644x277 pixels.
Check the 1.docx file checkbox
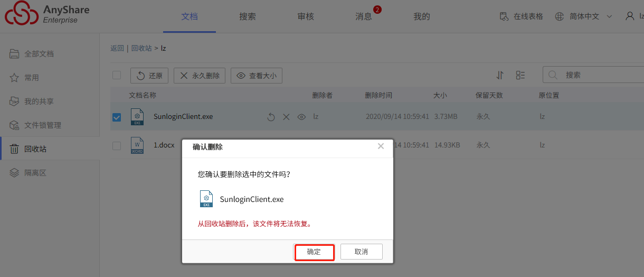(117, 145)
